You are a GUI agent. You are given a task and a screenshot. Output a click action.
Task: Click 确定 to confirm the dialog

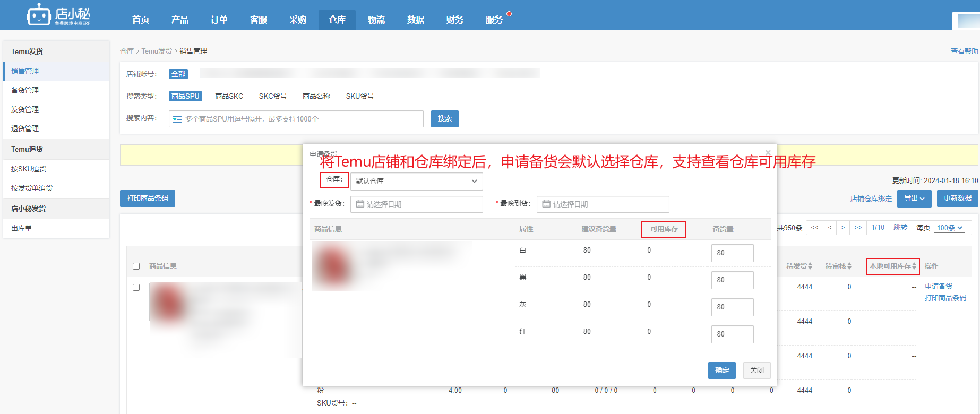click(x=722, y=370)
